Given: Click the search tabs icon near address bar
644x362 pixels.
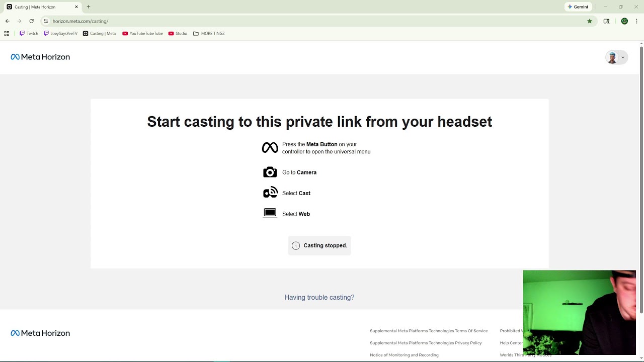Looking at the screenshot, I should coord(606,21).
